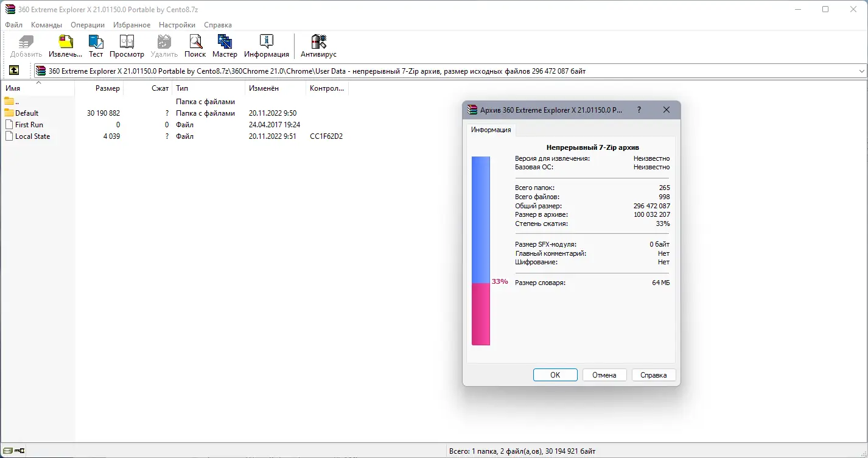Click the Справка button in the dialog

[x=653, y=375]
